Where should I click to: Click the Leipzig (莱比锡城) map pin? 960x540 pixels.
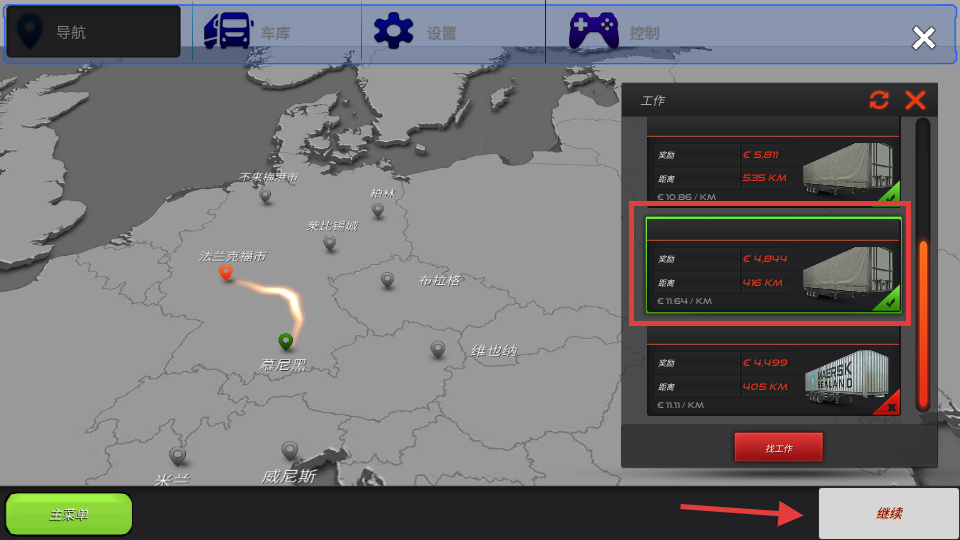(x=329, y=243)
